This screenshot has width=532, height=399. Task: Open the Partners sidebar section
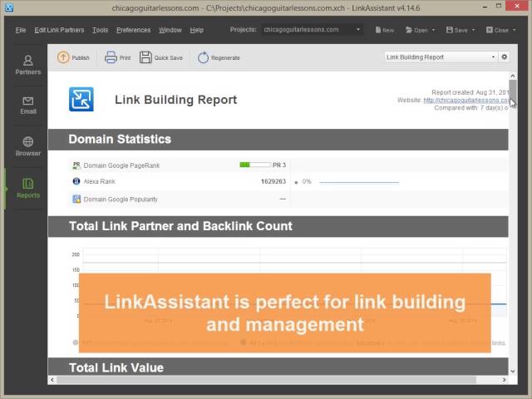[27, 65]
